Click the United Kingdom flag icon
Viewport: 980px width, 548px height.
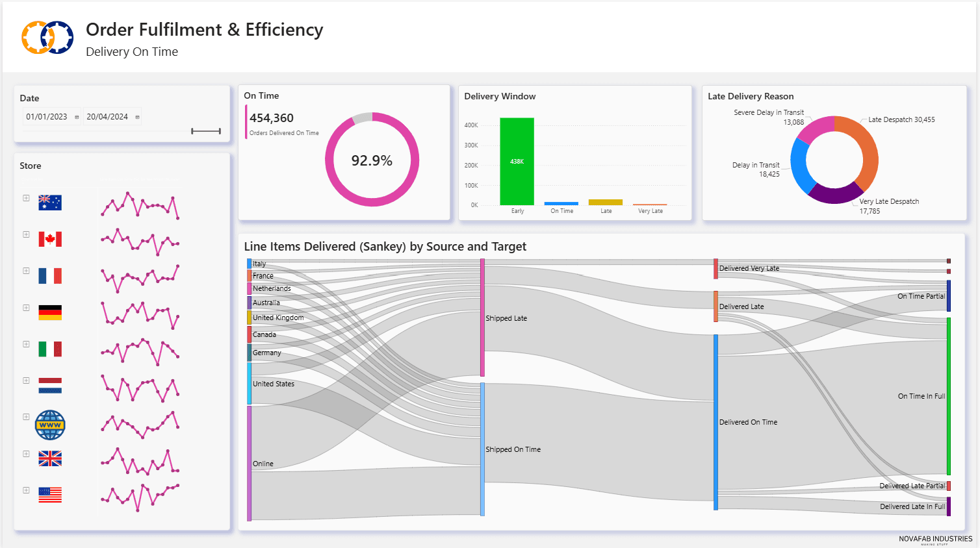click(50, 458)
